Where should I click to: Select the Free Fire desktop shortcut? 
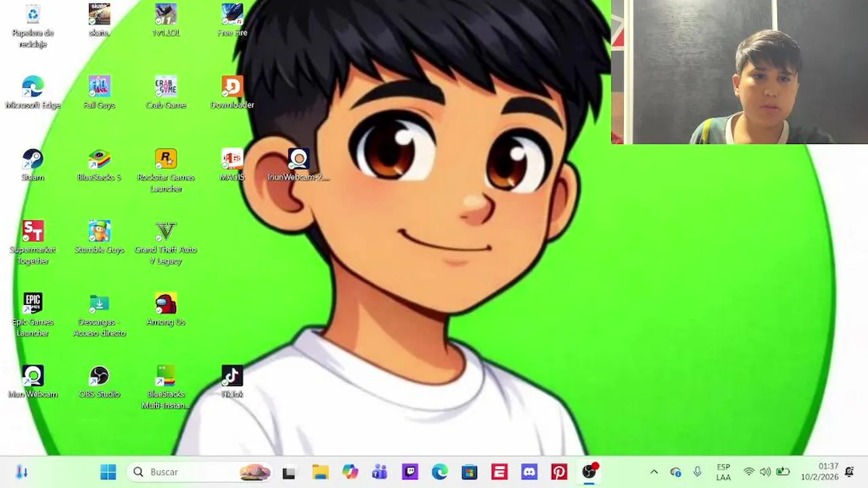232,20
